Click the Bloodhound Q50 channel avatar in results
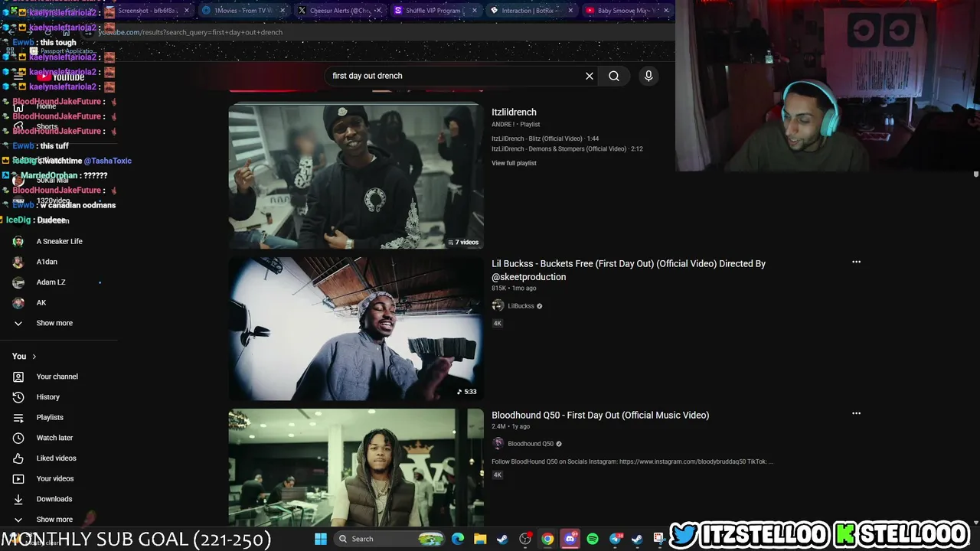980x551 pixels. [x=498, y=444]
